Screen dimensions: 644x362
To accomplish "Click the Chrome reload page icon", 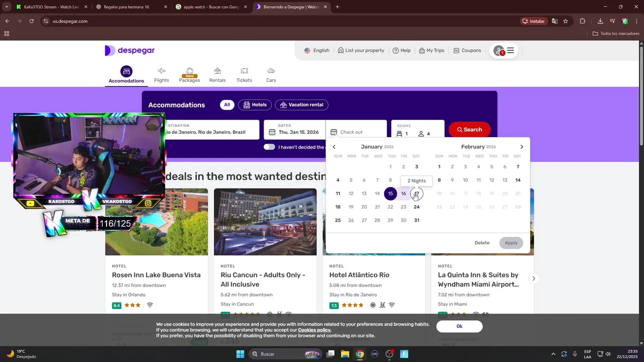I will 31,21.
